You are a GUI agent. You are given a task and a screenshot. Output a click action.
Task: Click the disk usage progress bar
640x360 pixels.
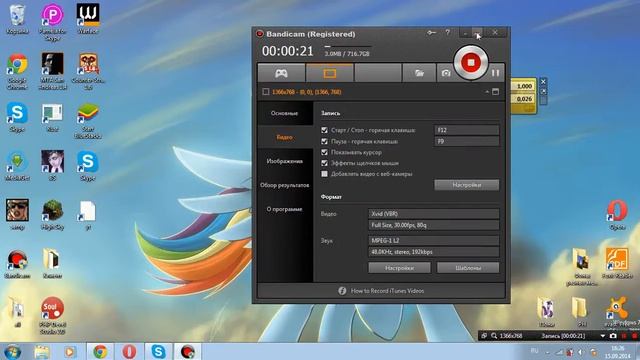[348, 47]
